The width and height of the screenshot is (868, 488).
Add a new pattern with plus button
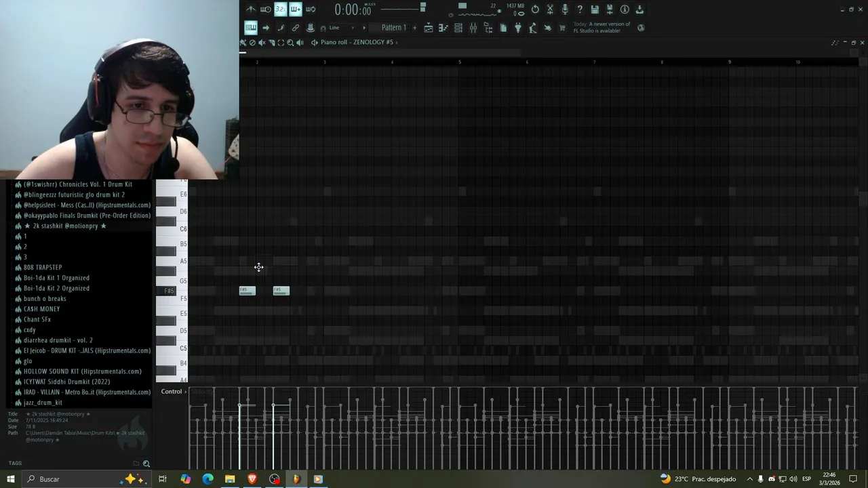tap(414, 28)
